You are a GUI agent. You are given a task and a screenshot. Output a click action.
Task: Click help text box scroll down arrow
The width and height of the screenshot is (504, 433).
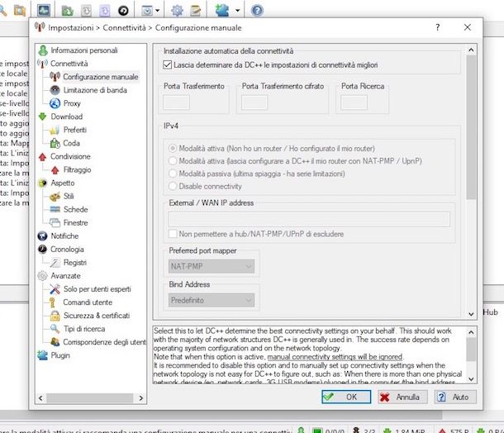pos(471,379)
